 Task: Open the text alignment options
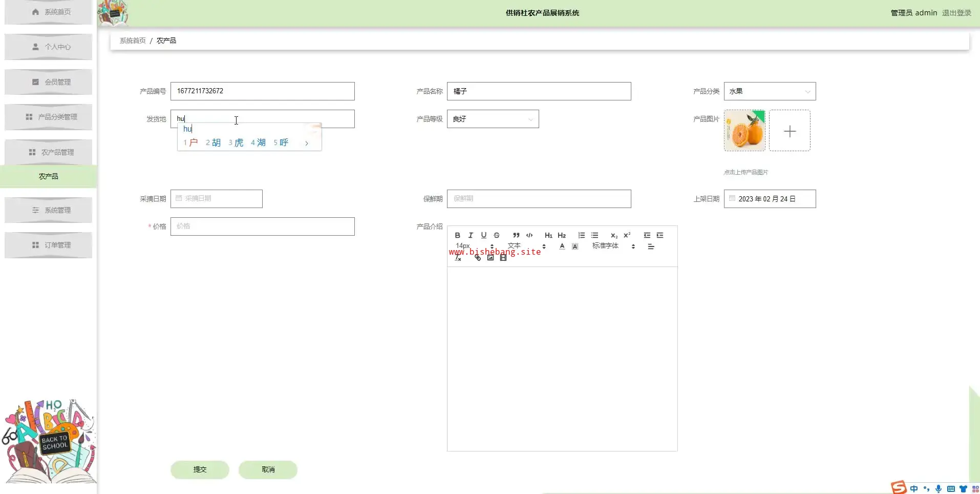coord(651,246)
